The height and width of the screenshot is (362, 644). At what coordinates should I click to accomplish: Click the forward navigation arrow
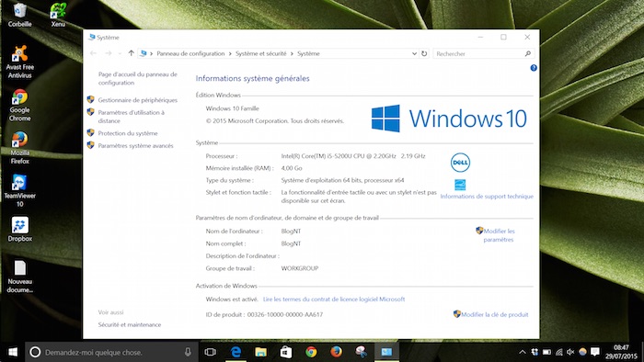(108, 53)
